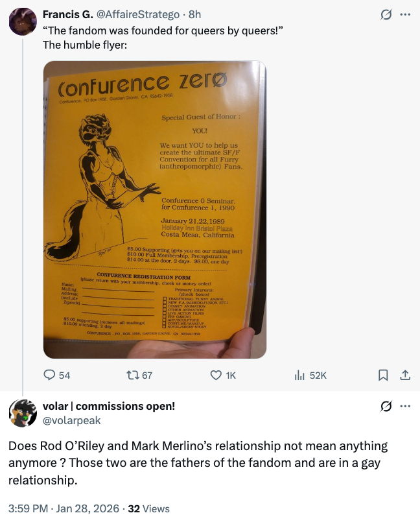View analytics for the 52K views tweet

[301, 375]
